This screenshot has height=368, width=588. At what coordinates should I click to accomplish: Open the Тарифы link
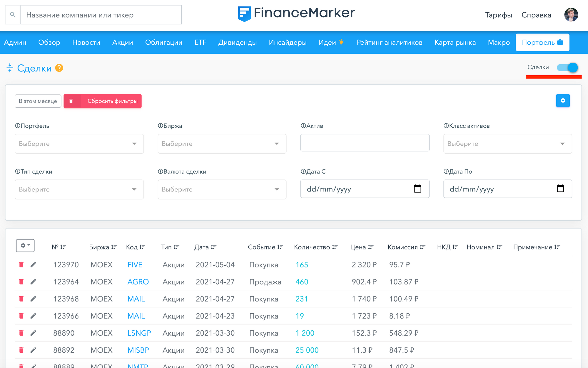point(498,15)
